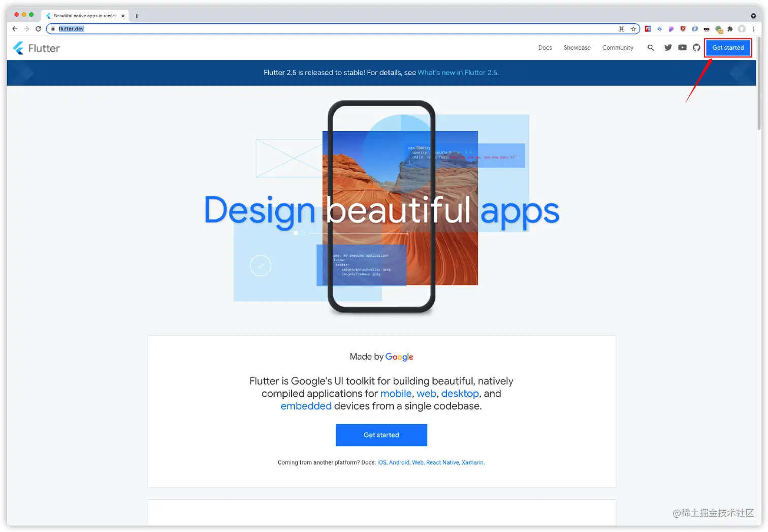Open the Docs navigation item
The image size is (768, 532).
coord(545,48)
